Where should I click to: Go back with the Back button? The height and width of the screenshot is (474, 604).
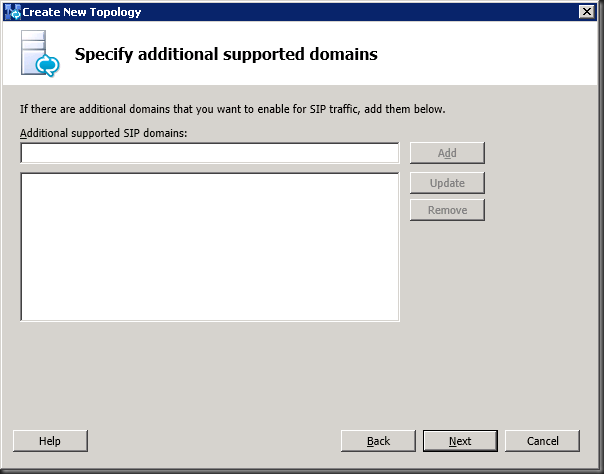[378, 441]
